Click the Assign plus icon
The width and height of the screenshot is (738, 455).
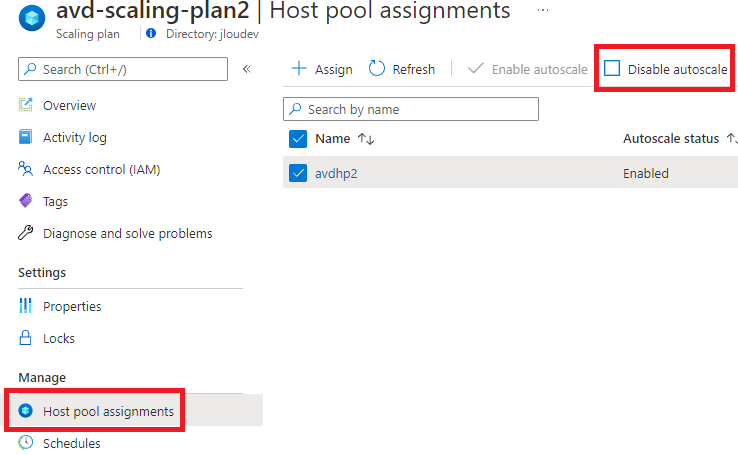[299, 69]
